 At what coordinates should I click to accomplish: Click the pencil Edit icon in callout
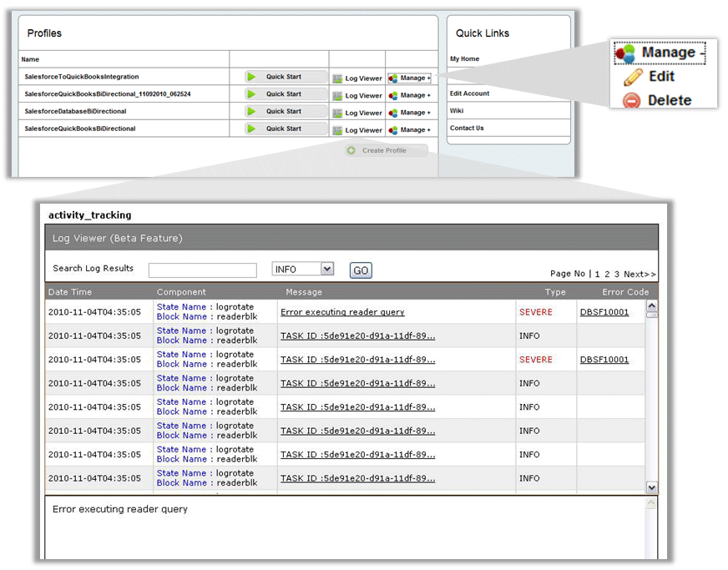(x=633, y=77)
